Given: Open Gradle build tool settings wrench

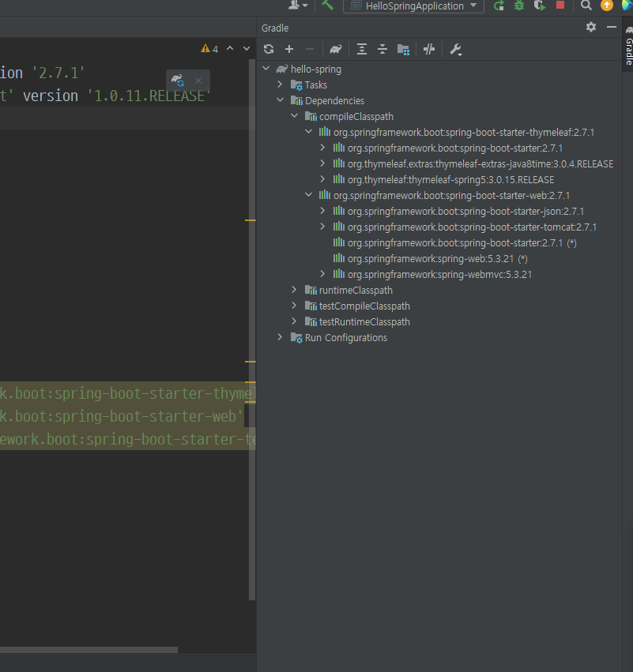Looking at the screenshot, I should 455,50.
